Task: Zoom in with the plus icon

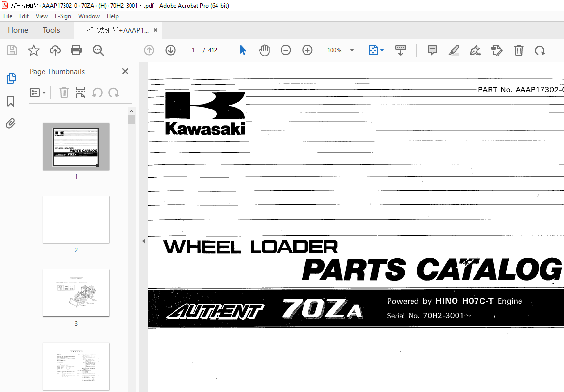Action: coord(307,50)
